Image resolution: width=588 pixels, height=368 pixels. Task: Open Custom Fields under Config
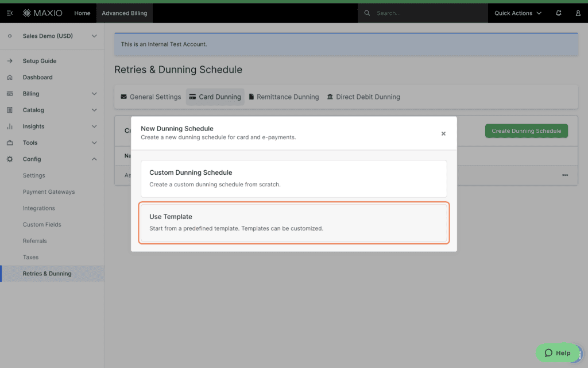coord(41,225)
